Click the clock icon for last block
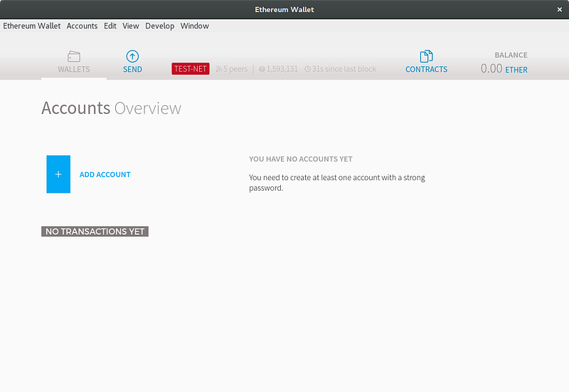The image size is (569, 392). point(307,69)
